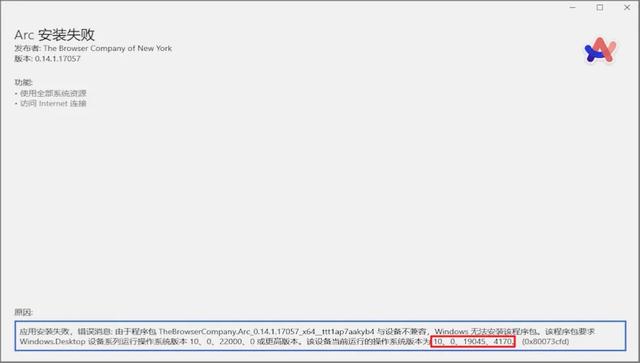Image resolution: width=640 pixels, height=363 pixels.
Task: Select the '使用全部系统资源' capability item
Action: pyautogui.click(x=53, y=93)
